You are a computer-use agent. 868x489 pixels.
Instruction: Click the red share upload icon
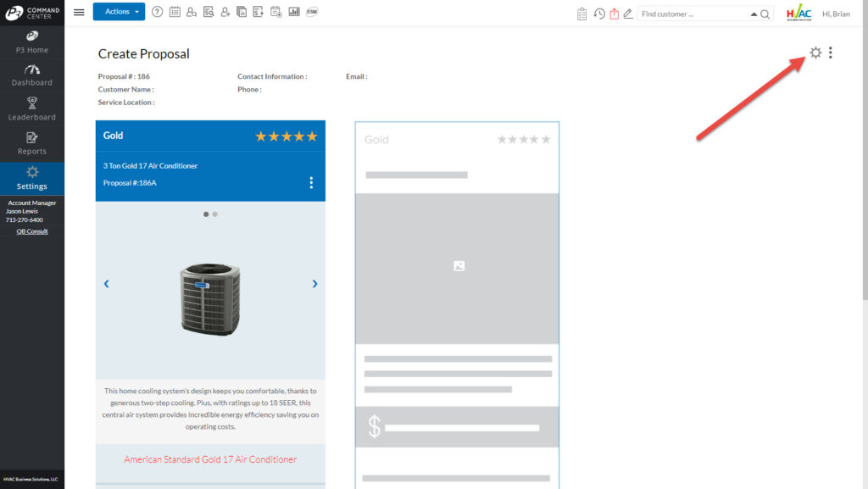click(x=614, y=14)
